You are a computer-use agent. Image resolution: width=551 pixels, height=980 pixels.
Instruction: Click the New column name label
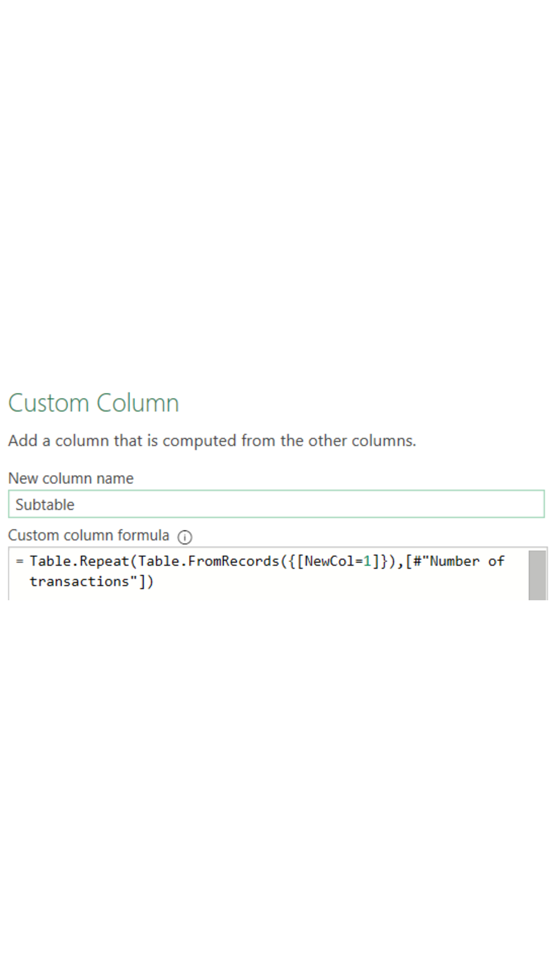(71, 478)
